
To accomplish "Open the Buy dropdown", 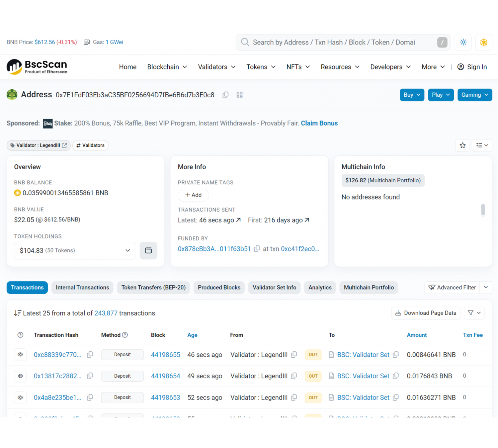I will pos(412,95).
